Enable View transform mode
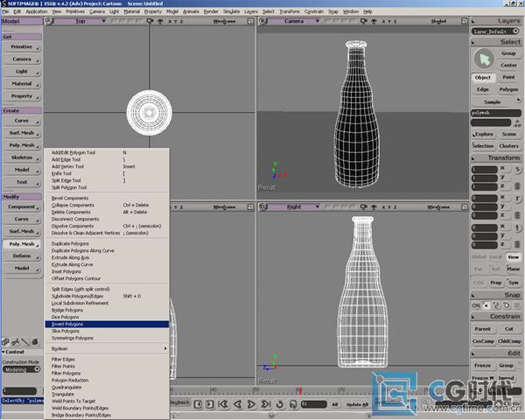Image resolution: width=525 pixels, height=420 pixels. (x=513, y=257)
